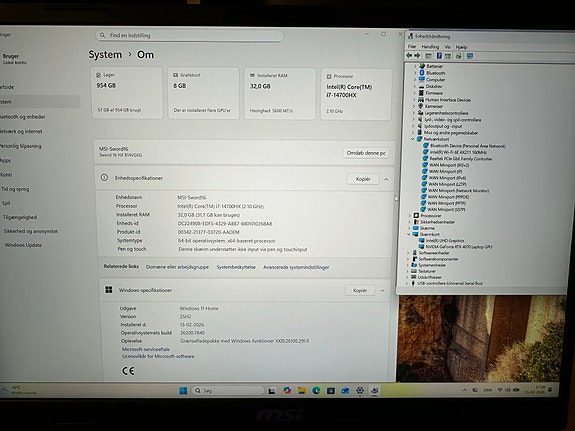Image resolution: width=575 pixels, height=431 pixels.
Task: Select NVIDIA GeForce RTX 4070 Laptop GPU device
Action: (459, 247)
